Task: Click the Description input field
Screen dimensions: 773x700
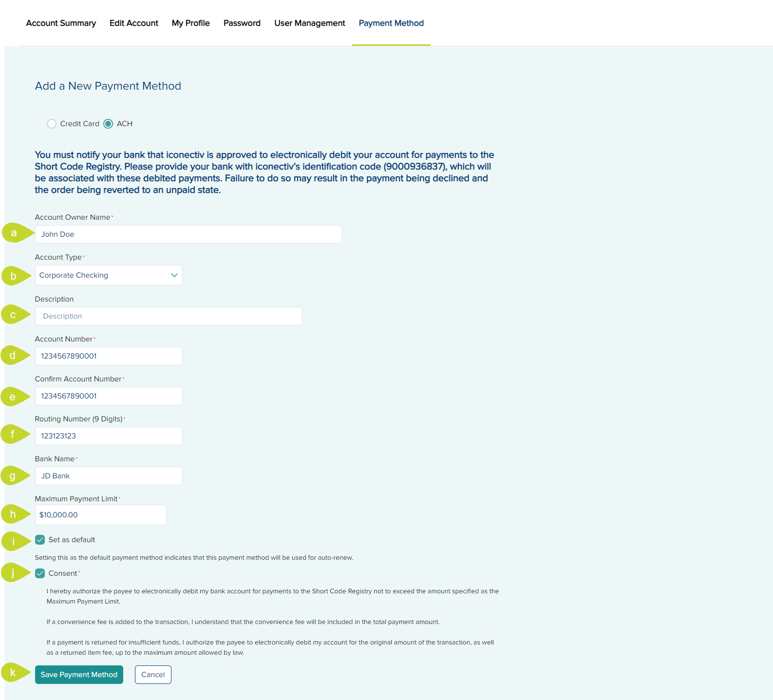Action: 169,316
